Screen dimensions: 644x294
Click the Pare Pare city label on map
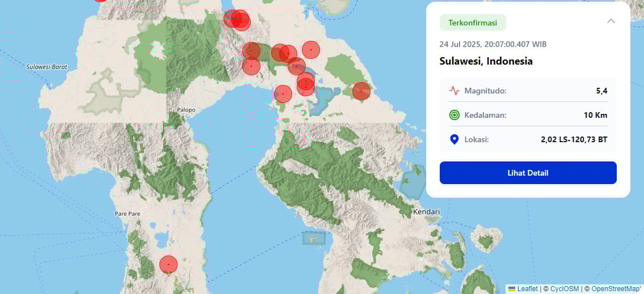pyautogui.click(x=128, y=214)
